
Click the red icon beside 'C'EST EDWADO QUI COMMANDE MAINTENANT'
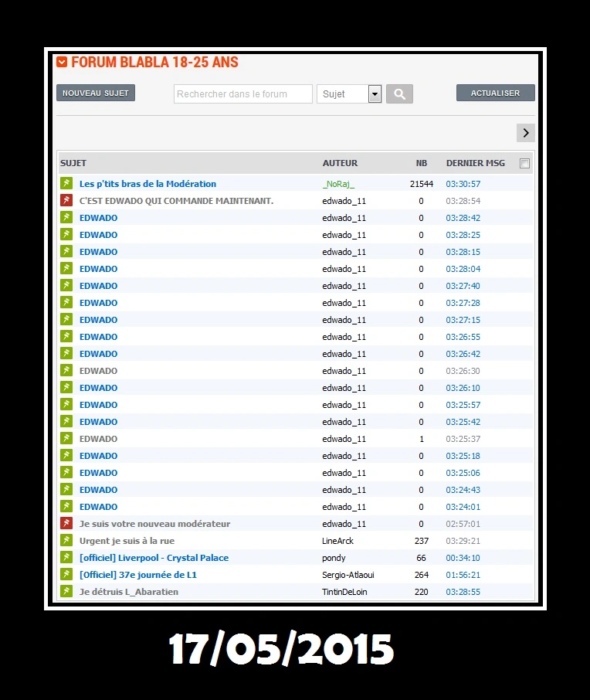[x=66, y=201]
